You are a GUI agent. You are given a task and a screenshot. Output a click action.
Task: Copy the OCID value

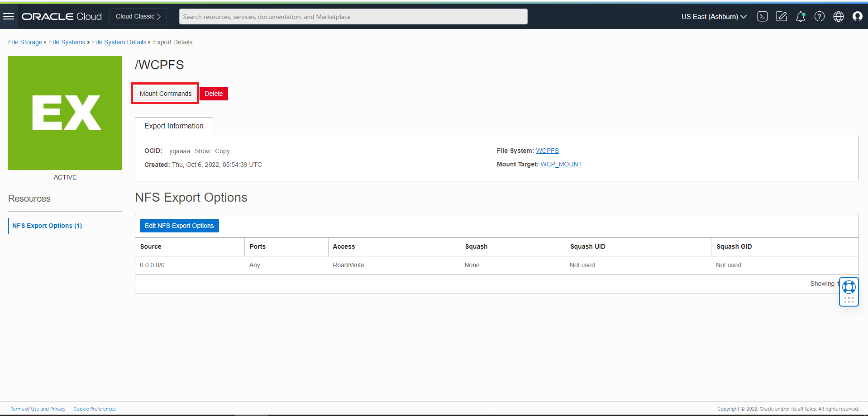click(x=222, y=151)
